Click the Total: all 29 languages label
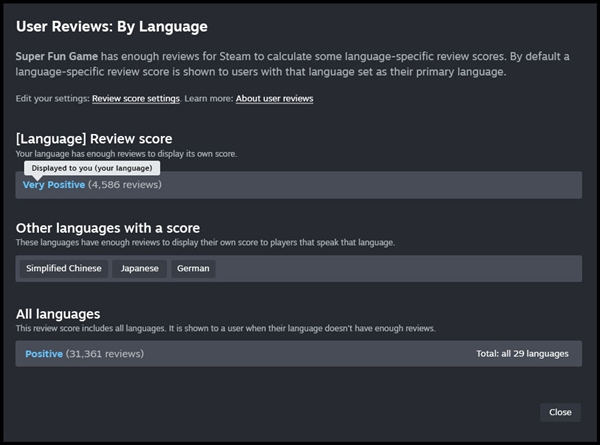The image size is (600, 445). (522, 354)
